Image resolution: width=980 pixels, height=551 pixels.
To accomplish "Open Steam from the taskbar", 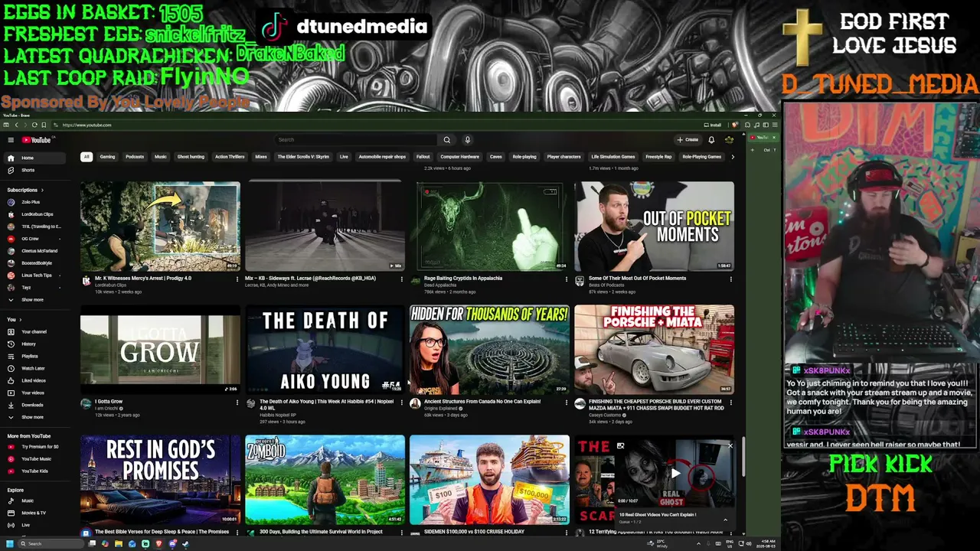I will coord(185,544).
